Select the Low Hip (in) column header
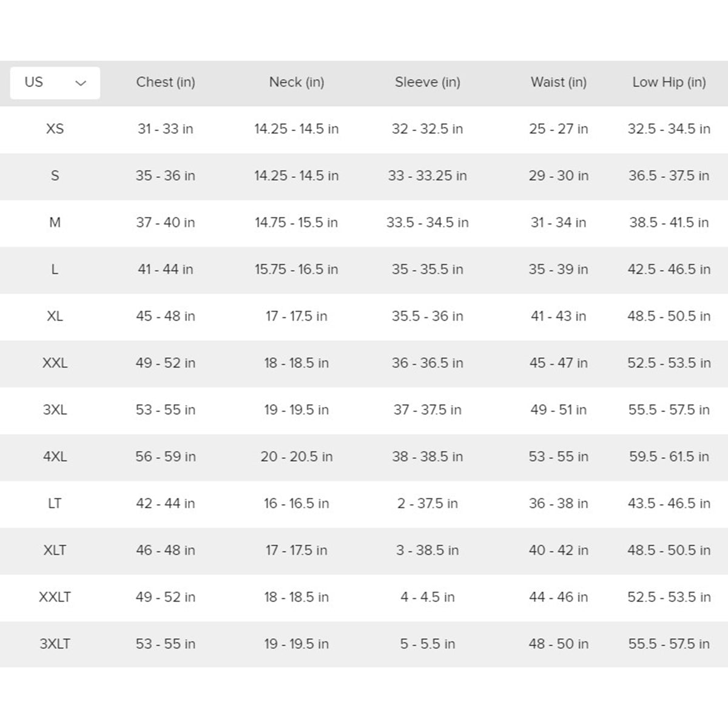The image size is (728, 728). pos(669,82)
